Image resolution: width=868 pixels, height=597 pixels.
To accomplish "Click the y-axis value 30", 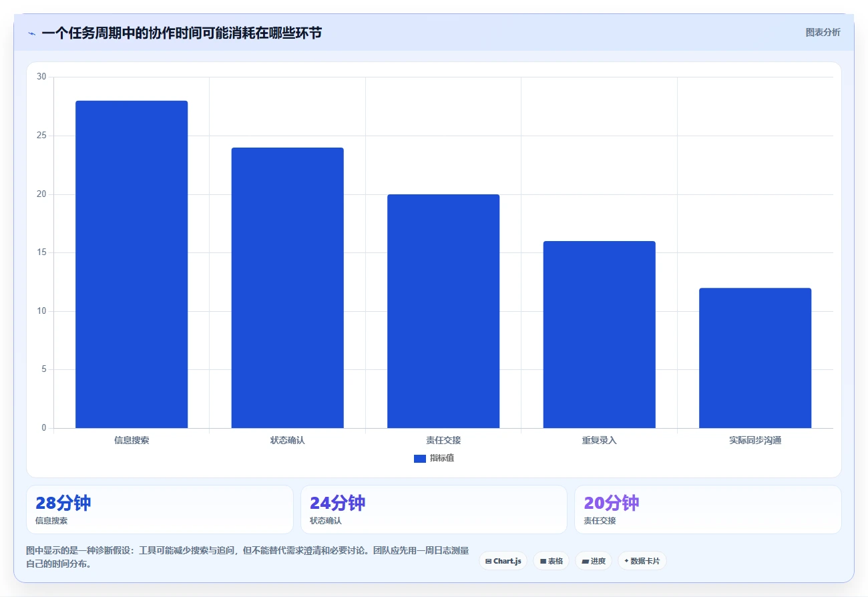I will (41, 77).
